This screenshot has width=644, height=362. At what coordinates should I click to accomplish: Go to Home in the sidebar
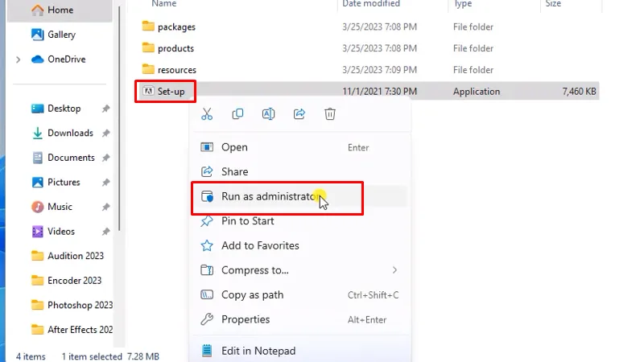click(60, 10)
